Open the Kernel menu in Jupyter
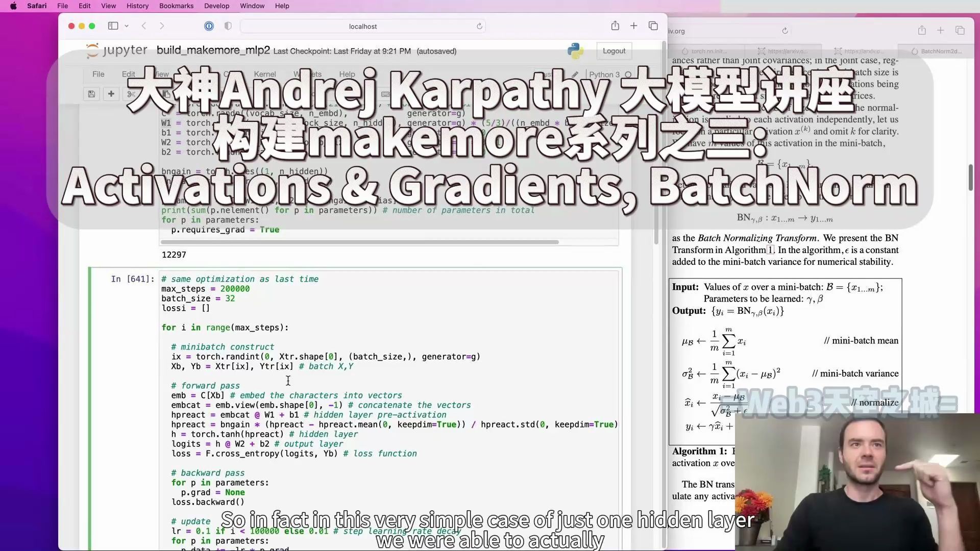Screen dimensions: 980x551 point(265,74)
